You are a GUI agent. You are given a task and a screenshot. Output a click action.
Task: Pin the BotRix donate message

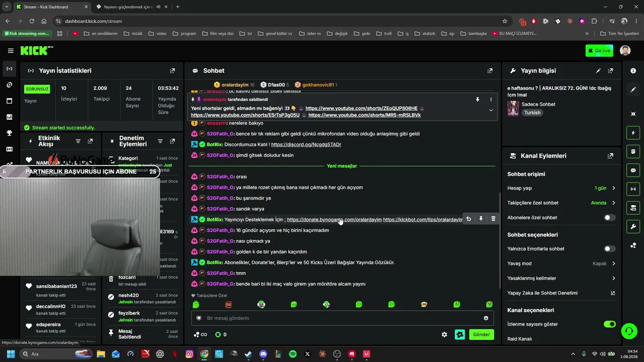(481, 219)
